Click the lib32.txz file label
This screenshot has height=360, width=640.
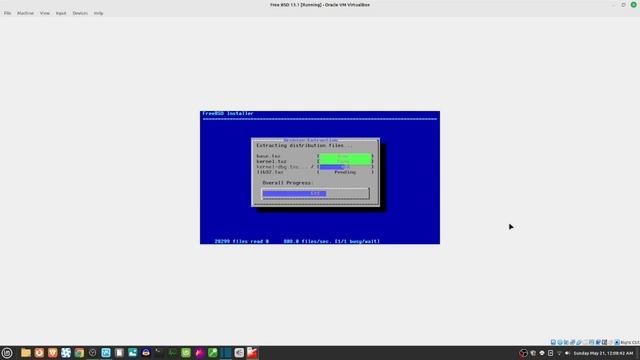pyautogui.click(x=270, y=172)
